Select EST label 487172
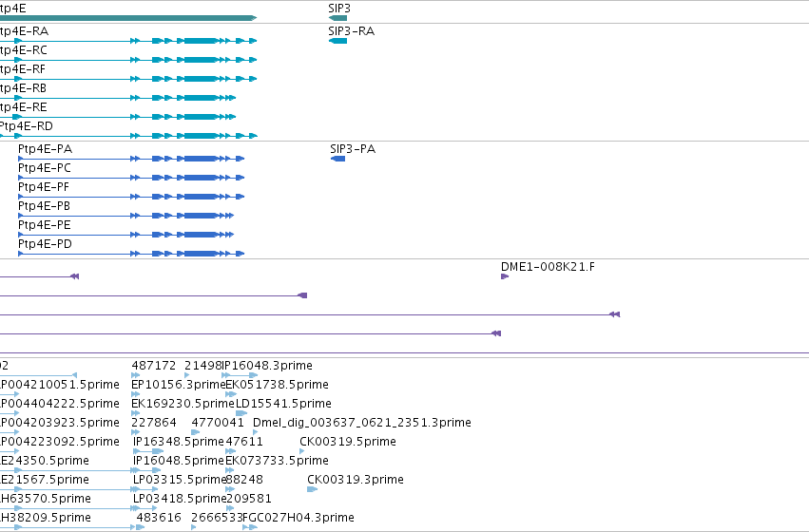The width and height of the screenshot is (809, 532). 154,366
